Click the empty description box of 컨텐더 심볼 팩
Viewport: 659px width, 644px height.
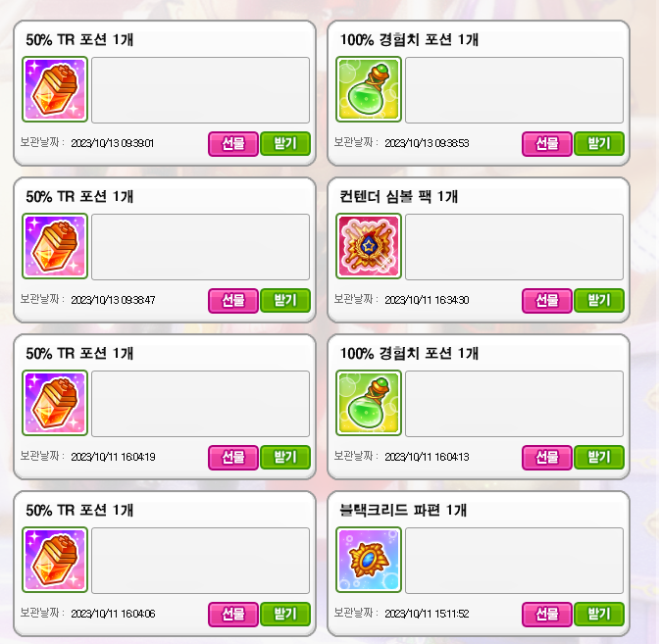(515, 247)
